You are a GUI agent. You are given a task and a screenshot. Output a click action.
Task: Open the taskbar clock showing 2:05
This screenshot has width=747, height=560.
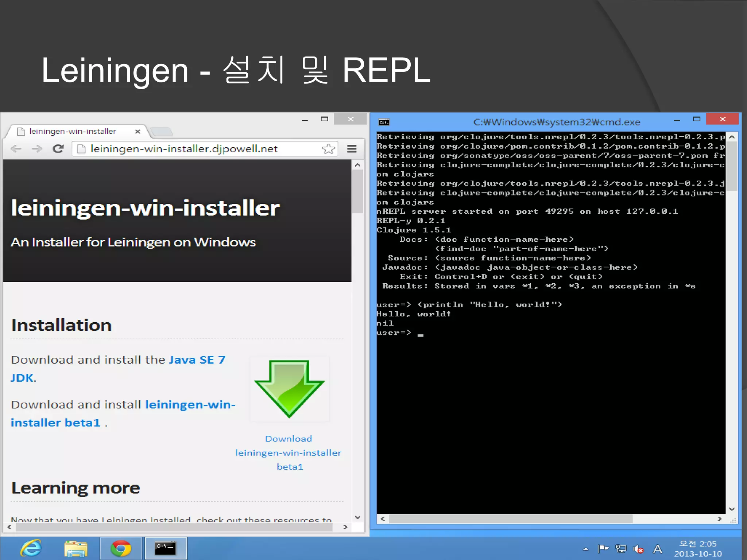(697, 548)
